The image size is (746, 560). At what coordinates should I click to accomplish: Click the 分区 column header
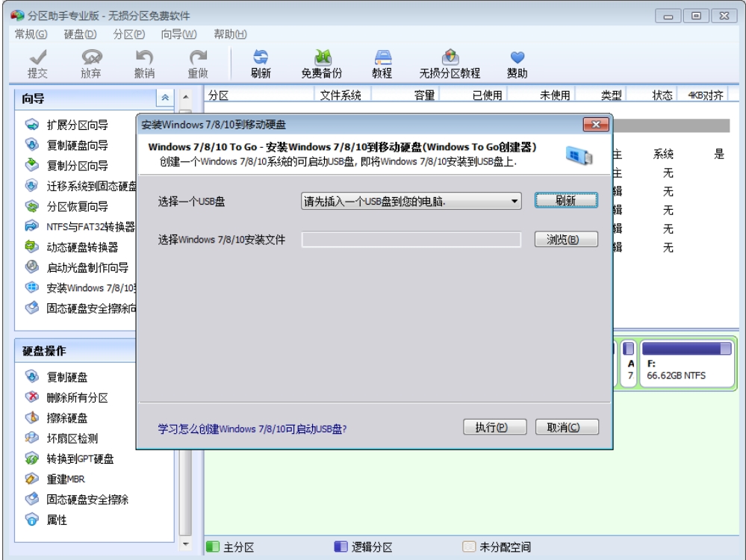click(259, 95)
